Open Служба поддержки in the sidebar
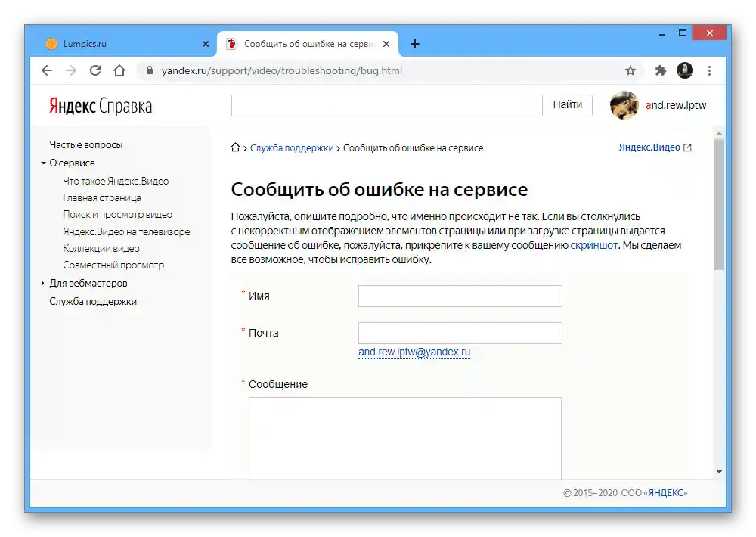Image resolution: width=756 pixels, height=537 pixels. point(93,302)
